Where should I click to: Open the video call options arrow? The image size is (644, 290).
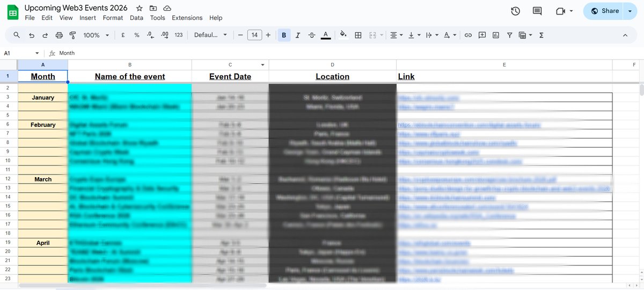tap(572, 11)
